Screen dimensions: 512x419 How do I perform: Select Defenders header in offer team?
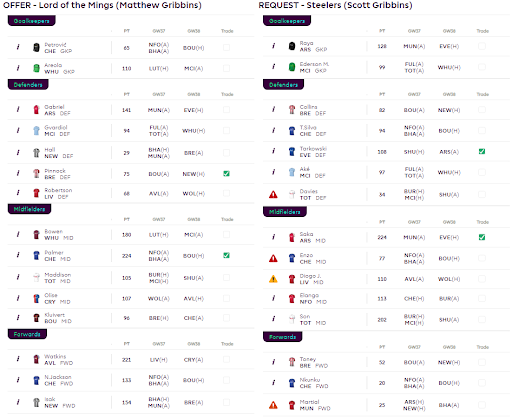[28, 85]
